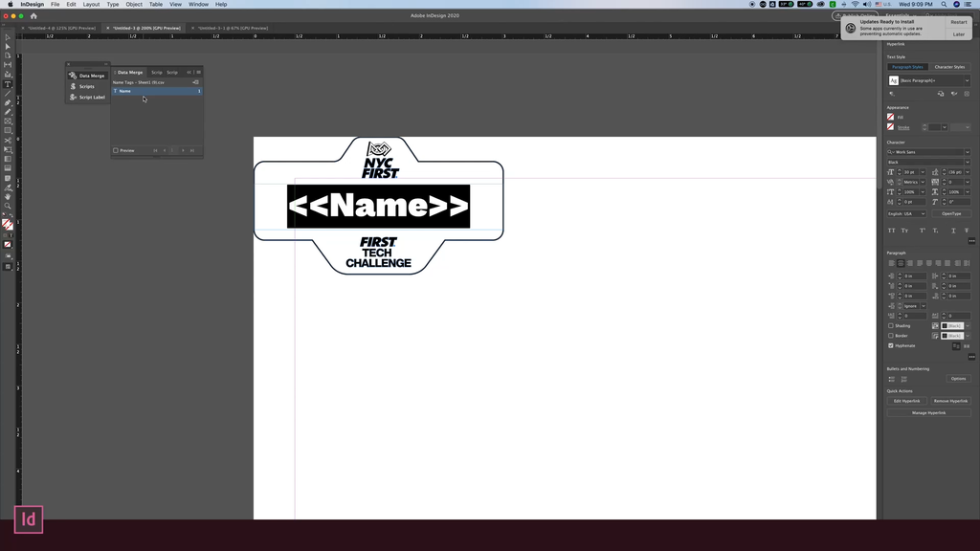Enable the Shading checkbox

click(x=890, y=325)
